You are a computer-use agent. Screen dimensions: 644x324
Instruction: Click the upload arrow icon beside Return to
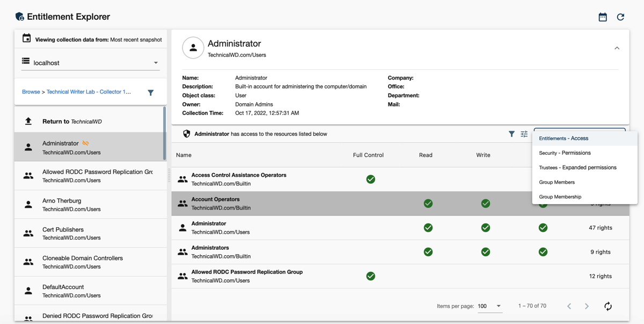28,121
